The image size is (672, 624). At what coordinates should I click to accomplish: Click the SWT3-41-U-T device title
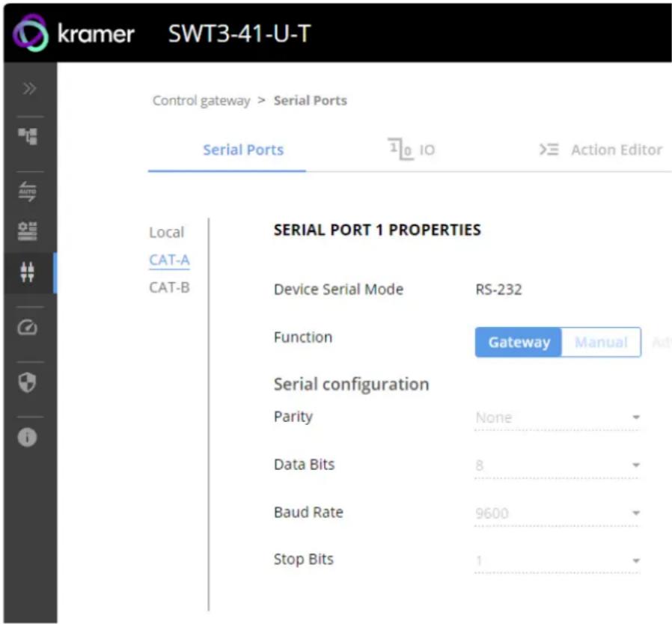[x=239, y=34]
